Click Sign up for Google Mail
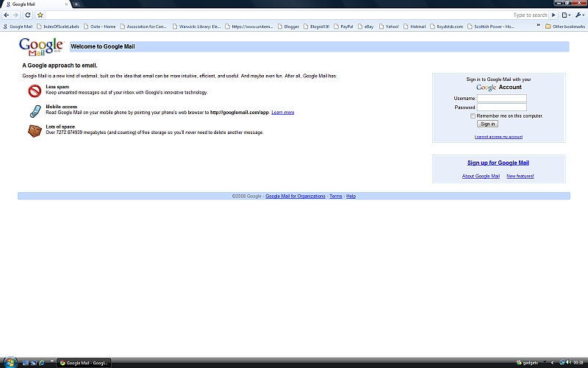This screenshot has height=368, width=588. pyautogui.click(x=498, y=163)
